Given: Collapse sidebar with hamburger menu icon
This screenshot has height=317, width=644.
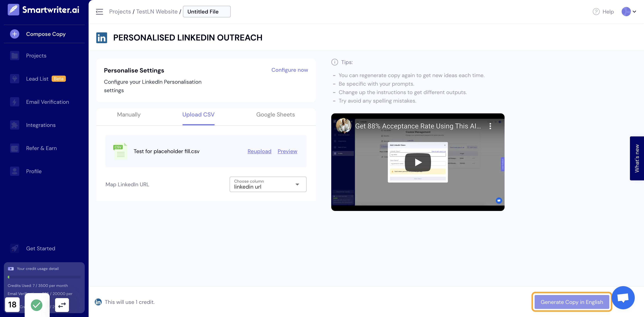Looking at the screenshot, I should (x=100, y=12).
